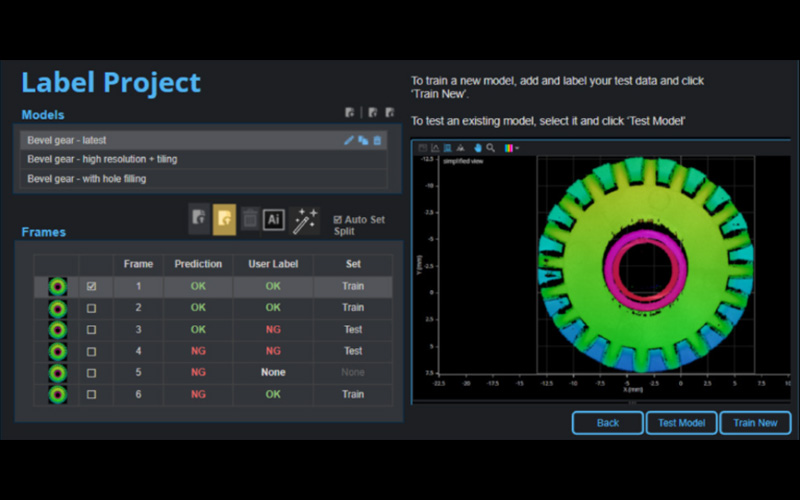Open the User Label cell for frame 5
800x500 pixels.
click(x=273, y=372)
